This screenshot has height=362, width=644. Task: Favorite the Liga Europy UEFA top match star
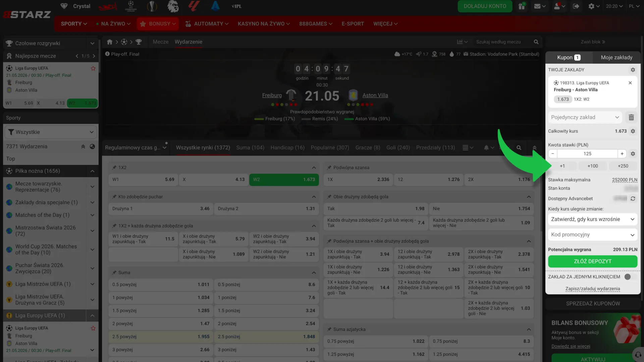point(93,68)
